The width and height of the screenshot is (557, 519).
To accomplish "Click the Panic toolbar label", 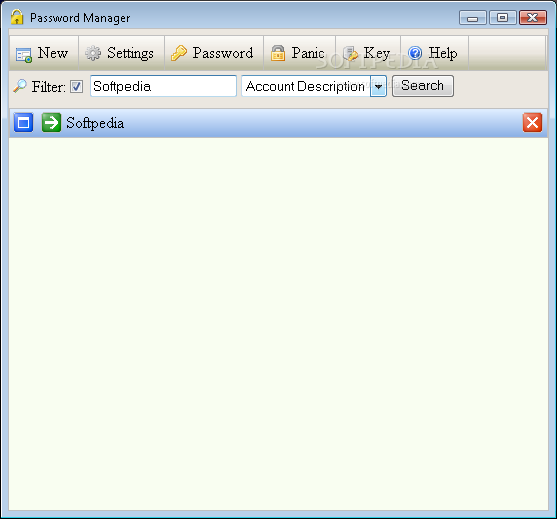I will 308,53.
